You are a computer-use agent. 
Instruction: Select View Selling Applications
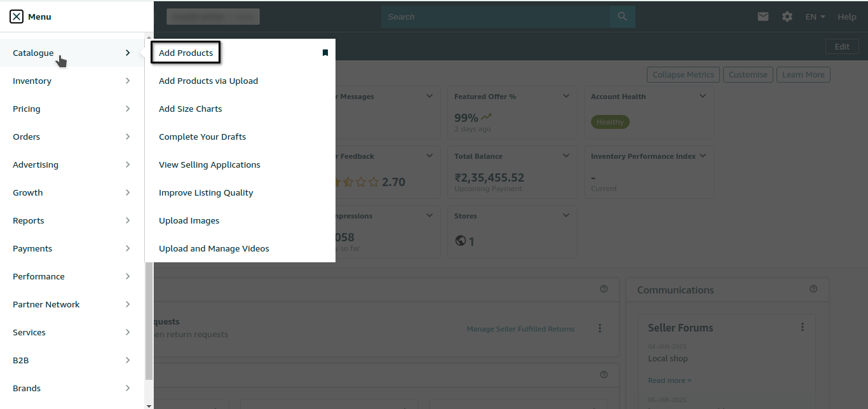pos(210,164)
